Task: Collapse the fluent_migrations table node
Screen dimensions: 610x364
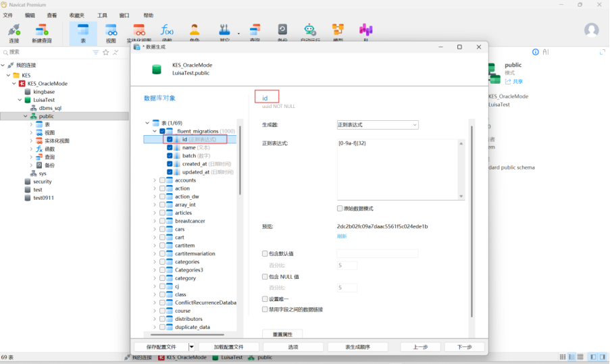Action: [x=155, y=131]
